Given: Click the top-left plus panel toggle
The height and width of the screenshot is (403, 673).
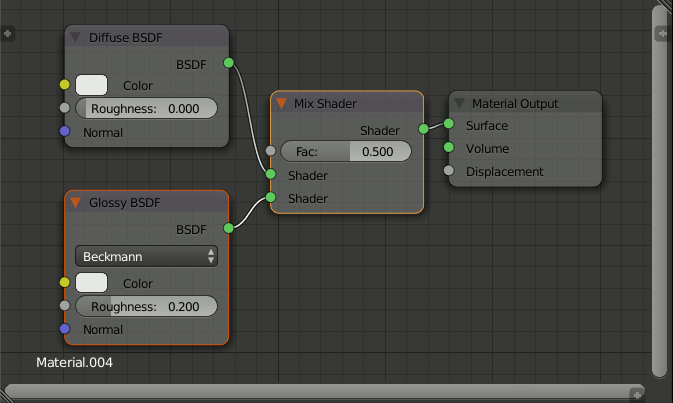Looking at the screenshot, I should [x=8, y=33].
